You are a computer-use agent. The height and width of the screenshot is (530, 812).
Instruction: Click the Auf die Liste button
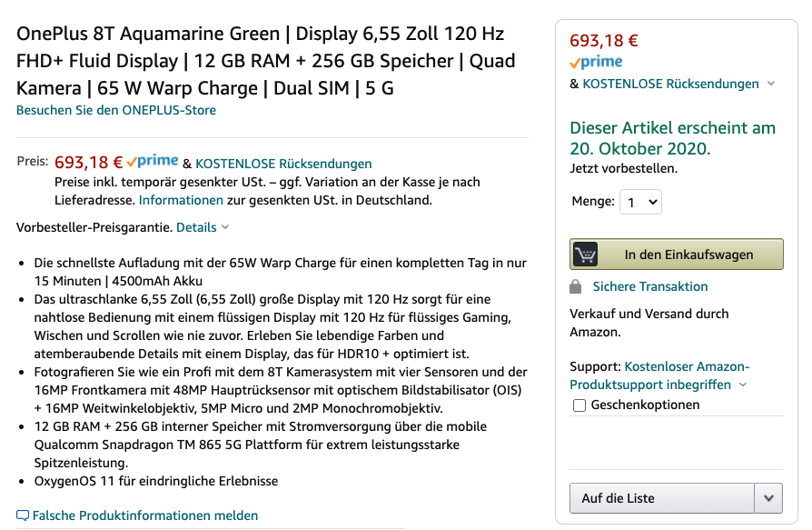662,498
